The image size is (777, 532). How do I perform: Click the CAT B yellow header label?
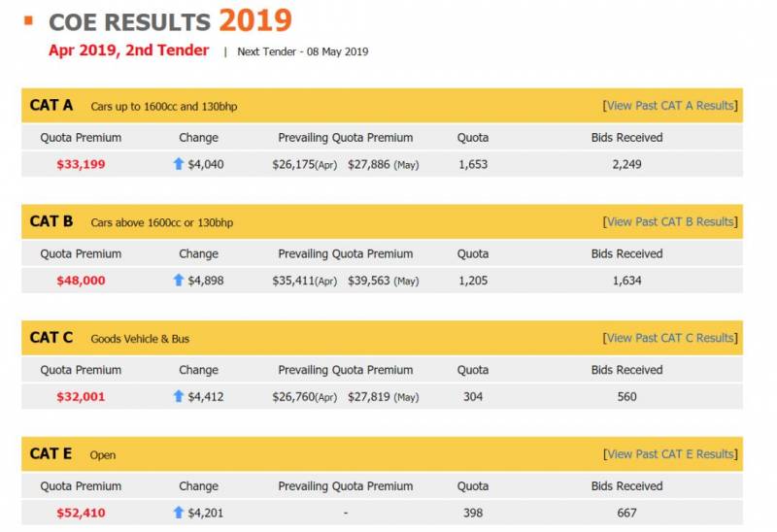(51, 221)
